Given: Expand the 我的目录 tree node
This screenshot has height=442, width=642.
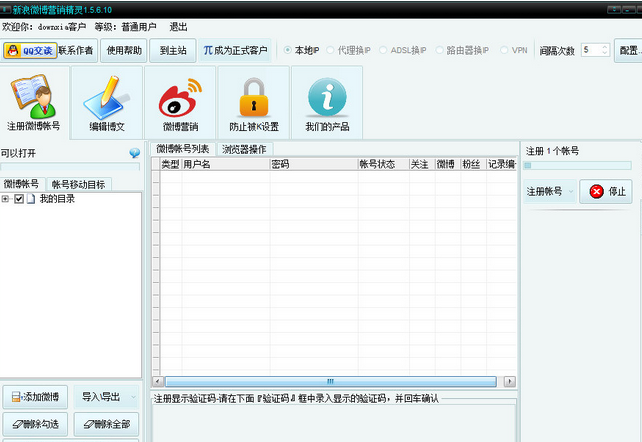Looking at the screenshot, I should tap(5, 199).
